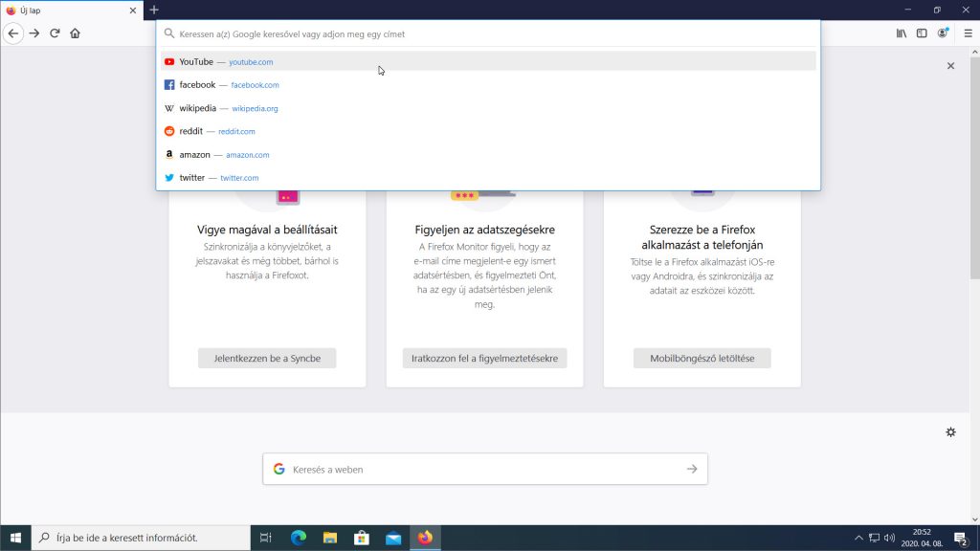Click Firefox icon in taskbar
Screen dimensions: 980x551
(x=426, y=538)
